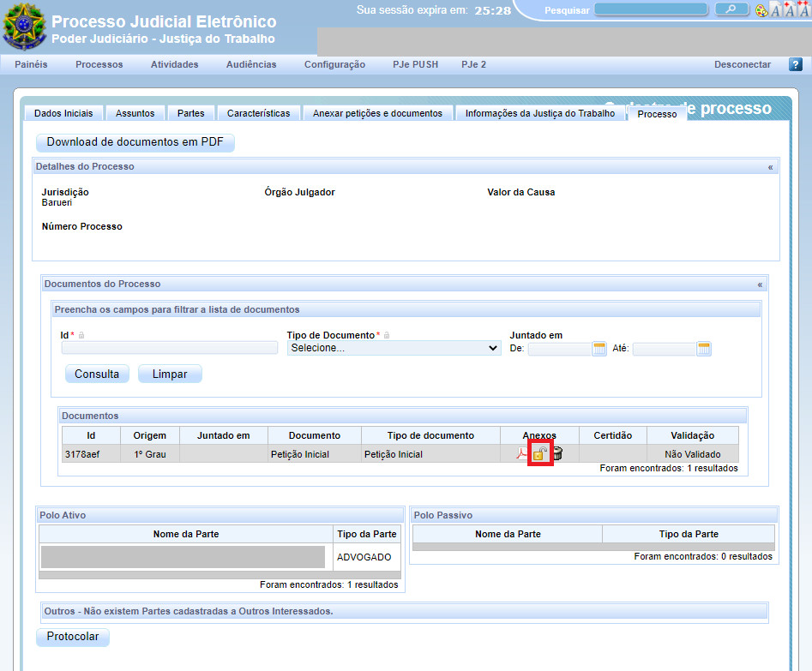Collapse the Detalhes do Processo panel
Image resolution: width=812 pixels, height=671 pixels.
tap(770, 167)
